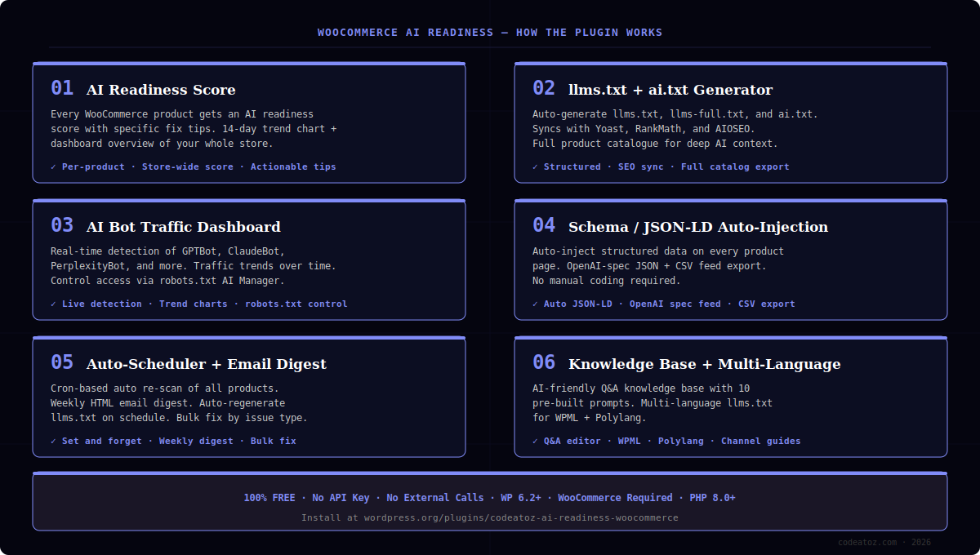Click 'Real-time detection of GPTBot, ClaudeBot,' line
Image resolution: width=980 pixels, height=555 pixels.
tap(168, 251)
